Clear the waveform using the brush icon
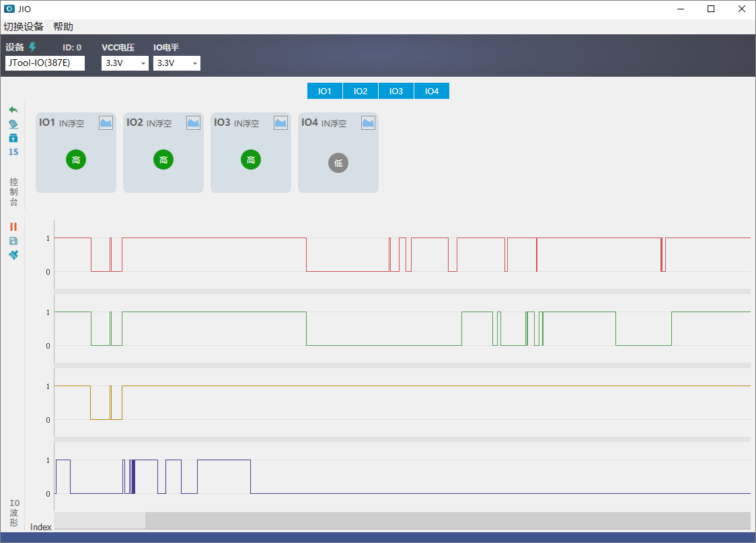Screen dimensions: 756x543 13,255
